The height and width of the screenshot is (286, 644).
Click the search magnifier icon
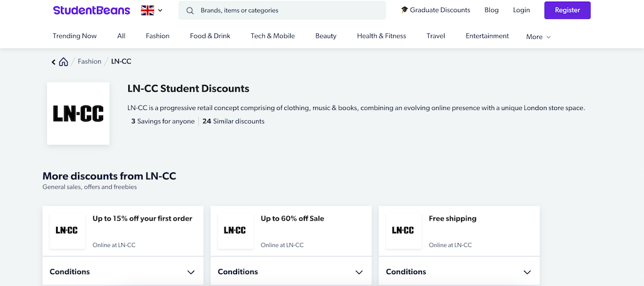point(190,11)
